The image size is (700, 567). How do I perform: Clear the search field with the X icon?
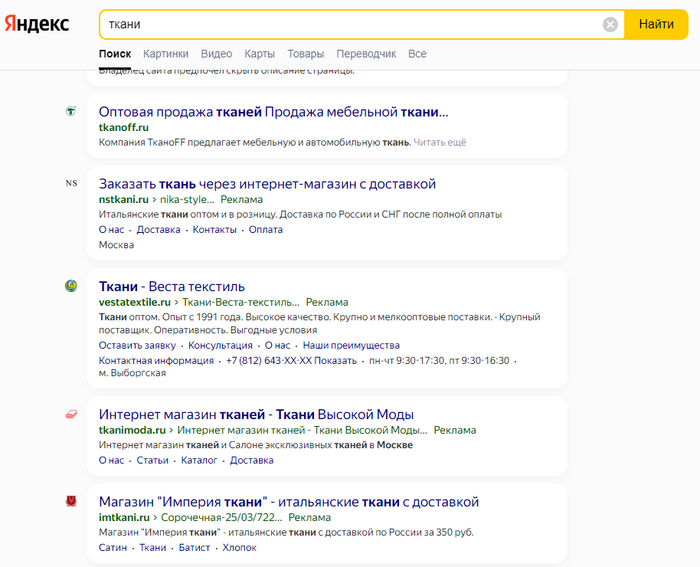pyautogui.click(x=610, y=24)
